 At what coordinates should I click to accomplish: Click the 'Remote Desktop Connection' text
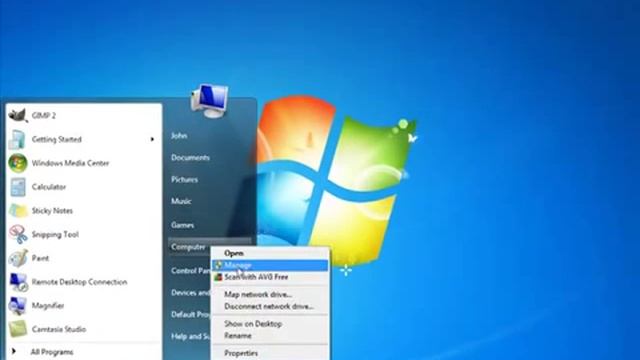pos(80,282)
